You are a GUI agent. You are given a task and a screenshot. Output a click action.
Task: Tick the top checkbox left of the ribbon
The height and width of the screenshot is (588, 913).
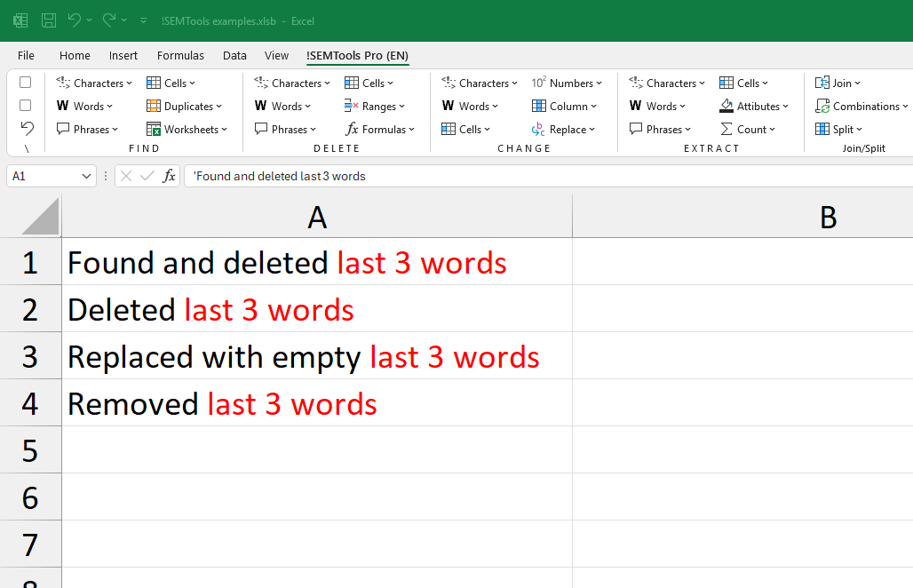coord(25,82)
